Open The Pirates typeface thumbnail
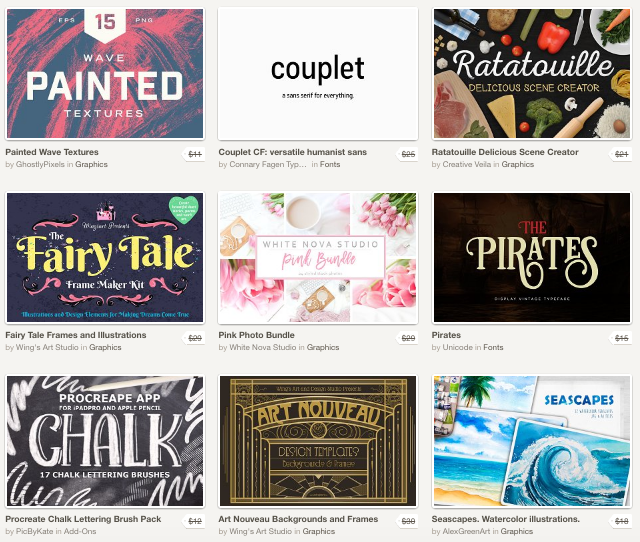This screenshot has width=640, height=542. tap(532, 258)
